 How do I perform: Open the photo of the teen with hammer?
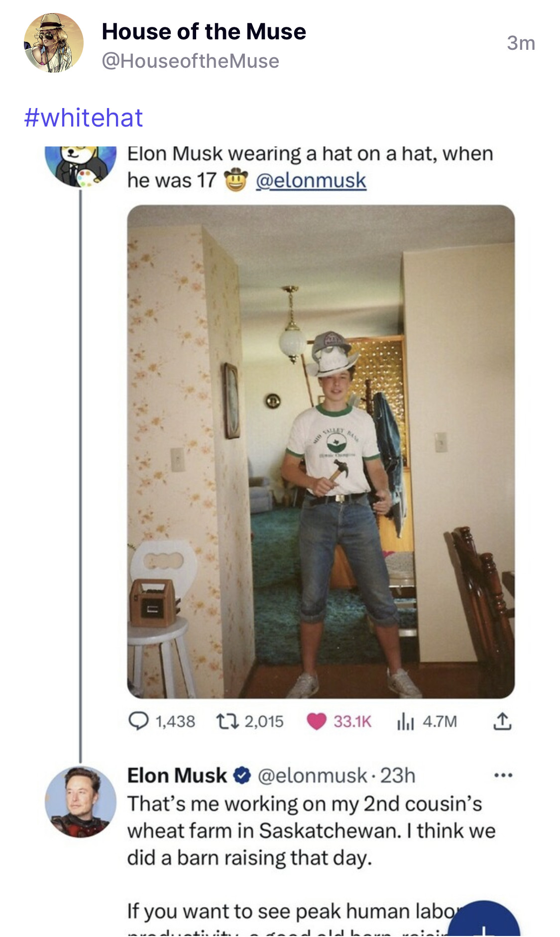pos(321,451)
